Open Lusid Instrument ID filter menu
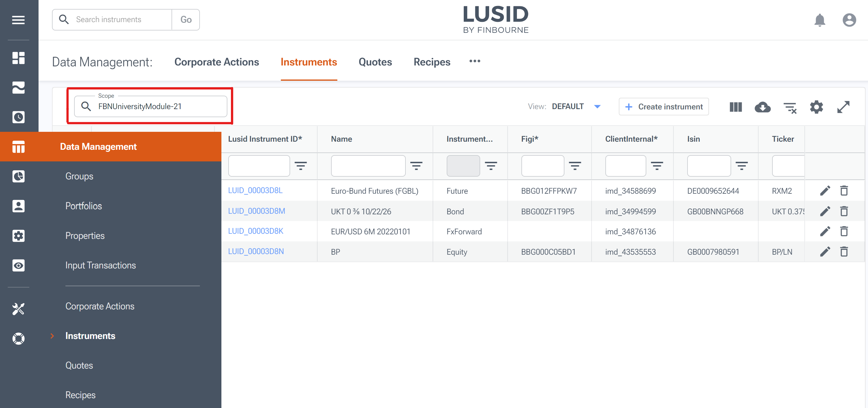 point(301,166)
